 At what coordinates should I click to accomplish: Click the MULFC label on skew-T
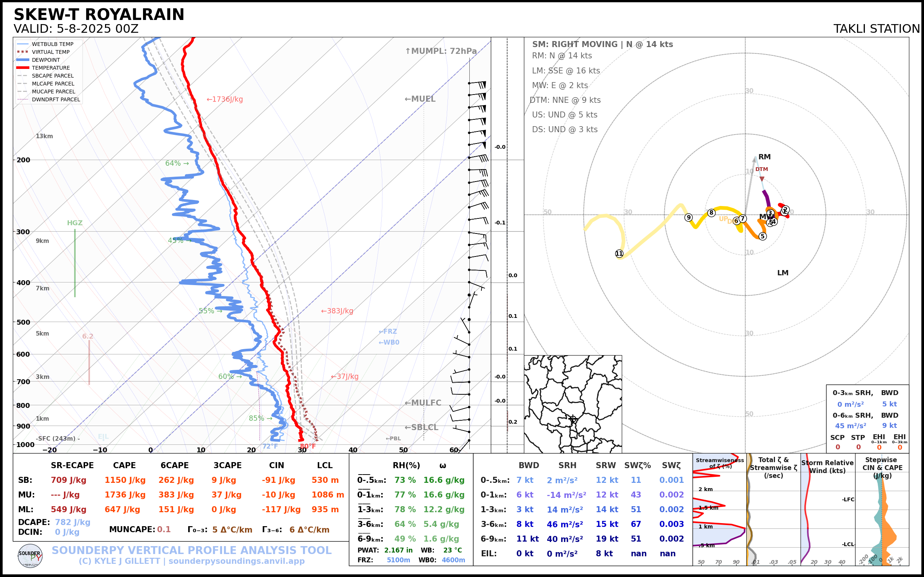tap(423, 403)
